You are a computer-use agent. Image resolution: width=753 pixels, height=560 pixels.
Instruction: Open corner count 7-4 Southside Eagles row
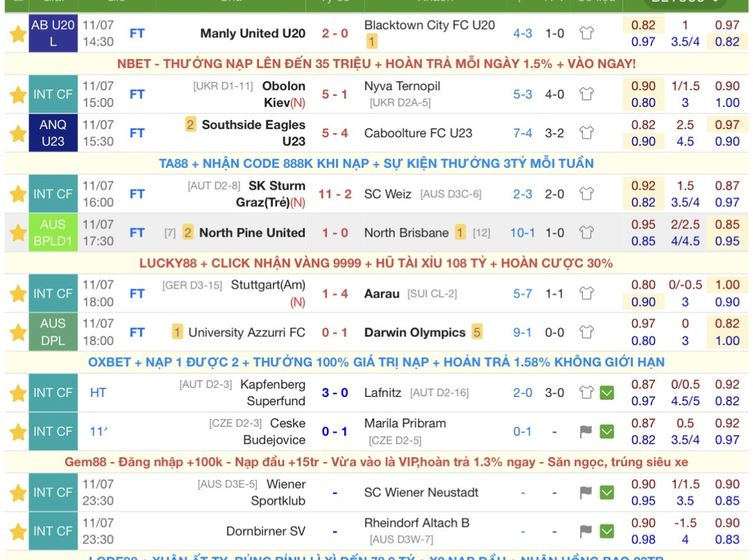[x=523, y=133]
